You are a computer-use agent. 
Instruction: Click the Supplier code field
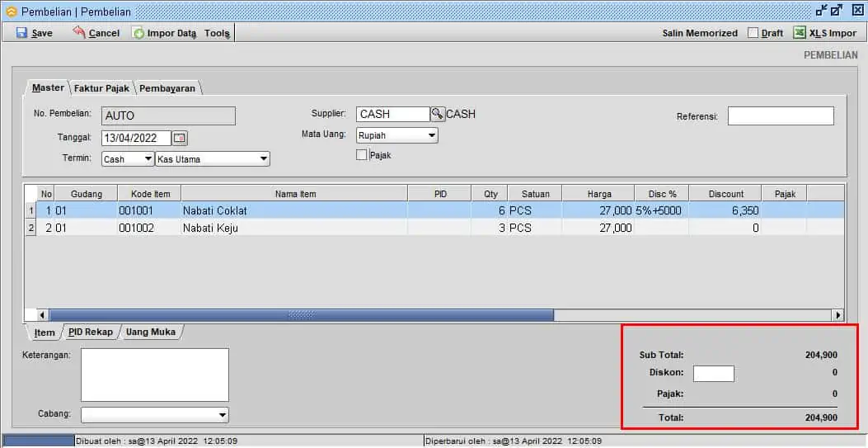392,114
